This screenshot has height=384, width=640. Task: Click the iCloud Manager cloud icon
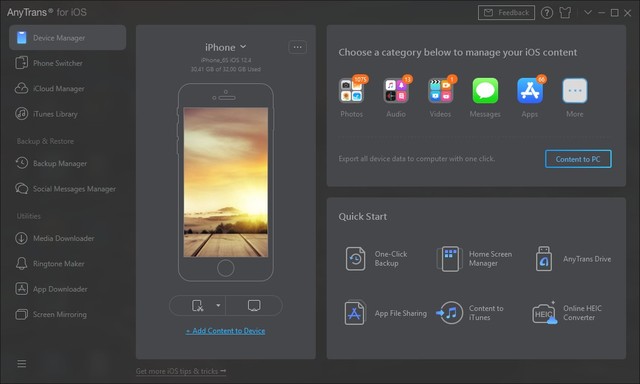21,89
